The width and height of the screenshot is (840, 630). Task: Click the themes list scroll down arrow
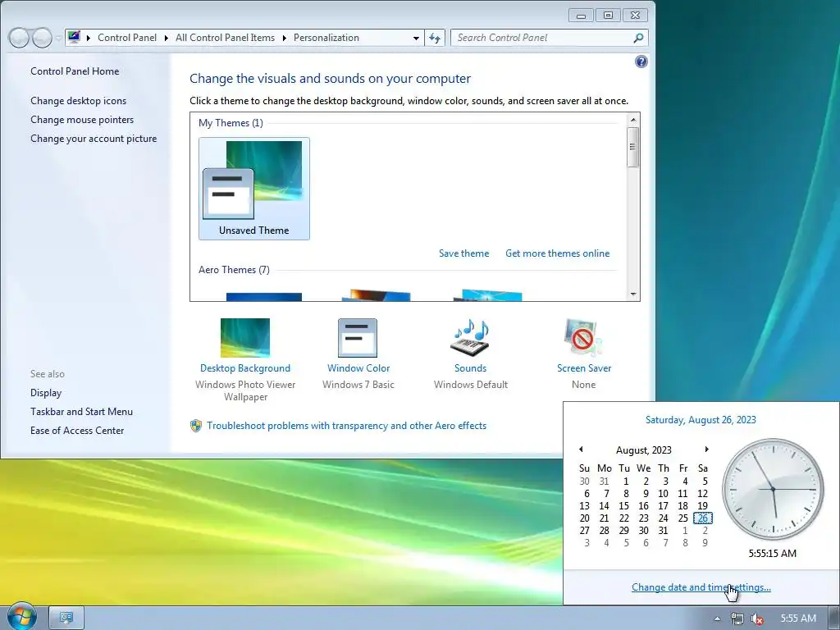click(633, 294)
